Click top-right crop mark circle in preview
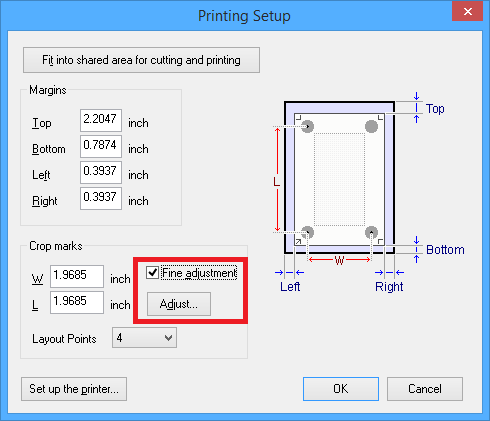The image size is (490, 421). pyautogui.click(x=371, y=126)
